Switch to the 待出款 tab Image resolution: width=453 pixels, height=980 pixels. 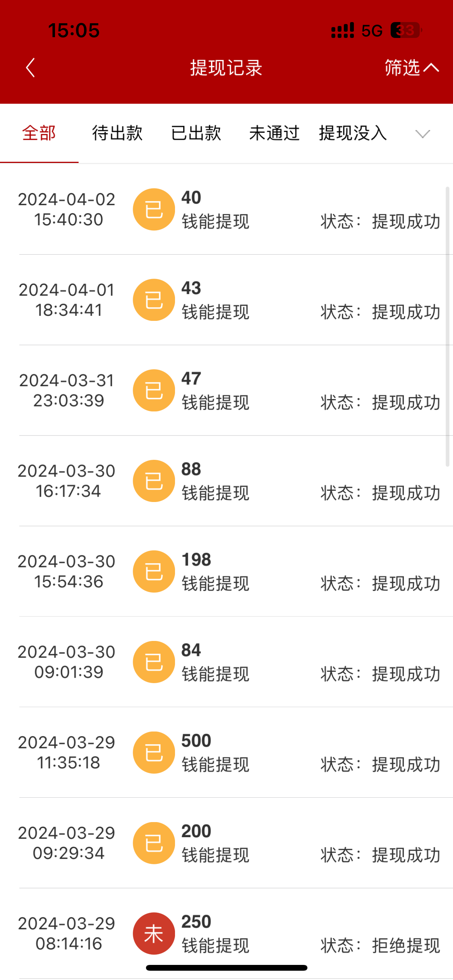[x=117, y=133]
